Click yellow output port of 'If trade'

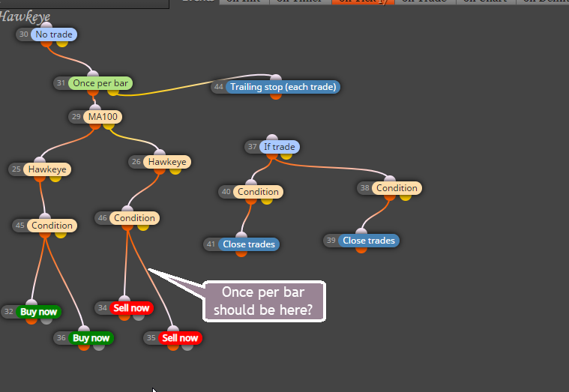[x=286, y=156]
